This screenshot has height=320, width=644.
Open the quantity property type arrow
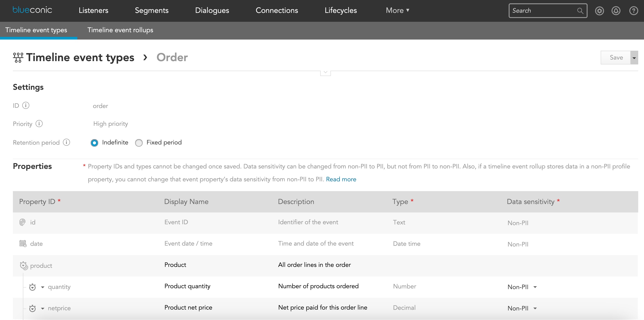coord(42,287)
